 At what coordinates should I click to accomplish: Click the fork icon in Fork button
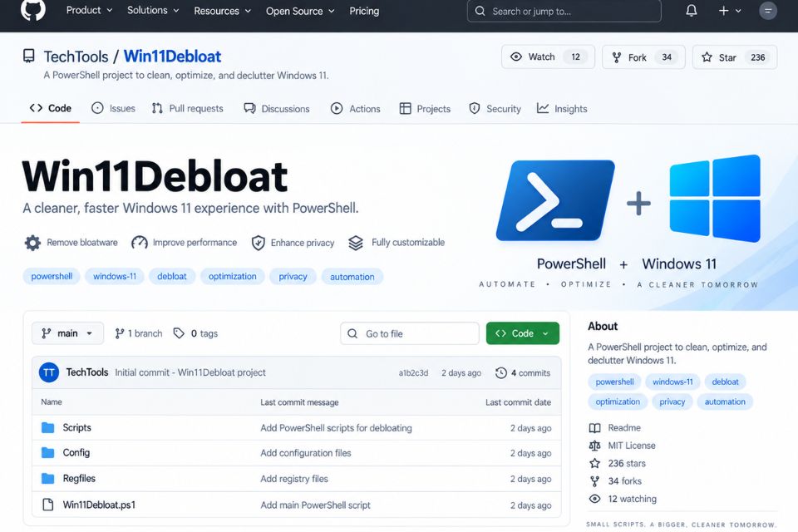[x=616, y=57]
